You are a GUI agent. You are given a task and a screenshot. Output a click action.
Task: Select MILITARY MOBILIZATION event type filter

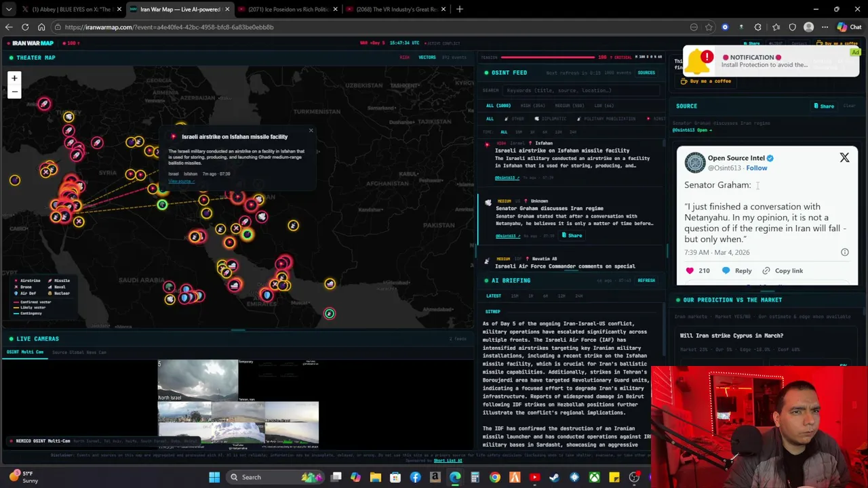pos(606,119)
